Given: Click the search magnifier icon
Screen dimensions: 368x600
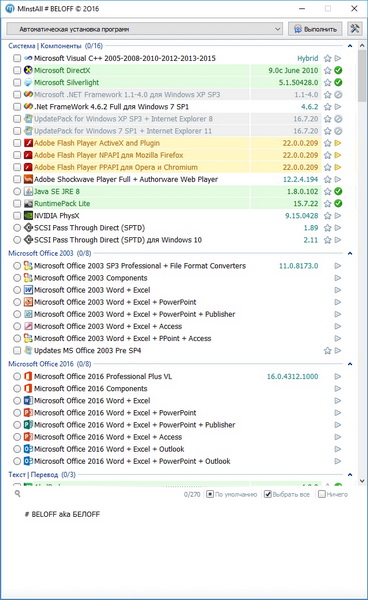Looking at the screenshot, I should coord(18,494).
